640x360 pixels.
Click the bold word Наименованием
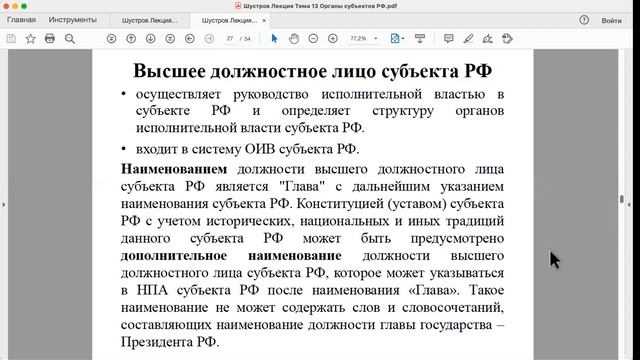[x=174, y=169]
